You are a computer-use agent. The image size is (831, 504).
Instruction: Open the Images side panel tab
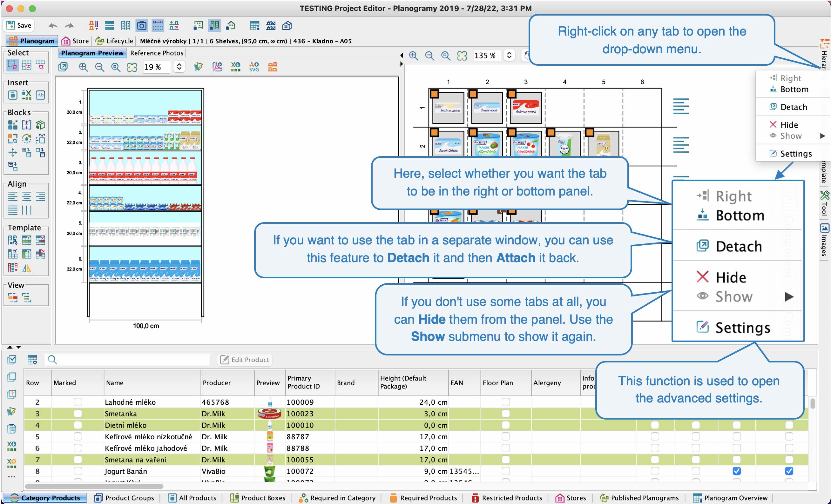[x=824, y=240]
